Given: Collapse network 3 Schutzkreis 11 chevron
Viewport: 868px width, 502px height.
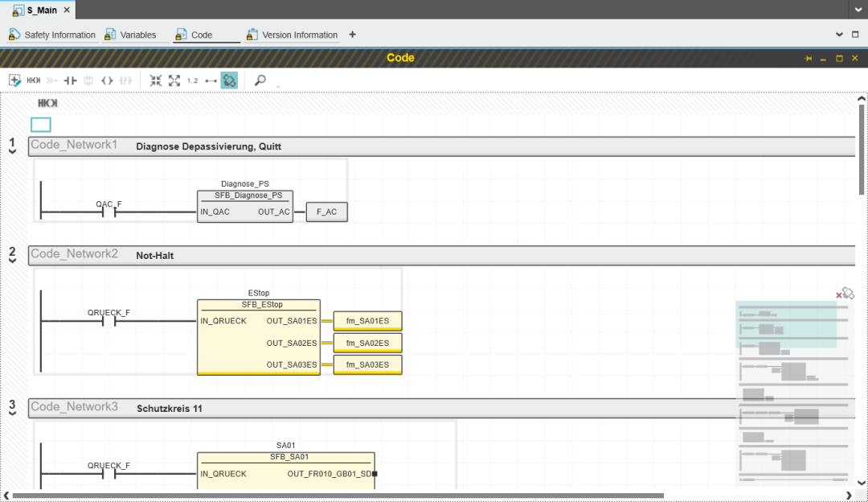Looking at the screenshot, I should [12, 414].
